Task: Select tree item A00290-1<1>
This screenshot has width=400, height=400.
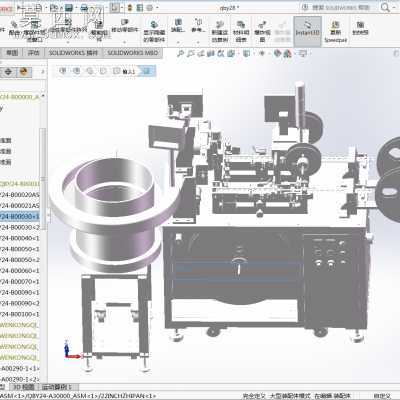Action: 20,368
